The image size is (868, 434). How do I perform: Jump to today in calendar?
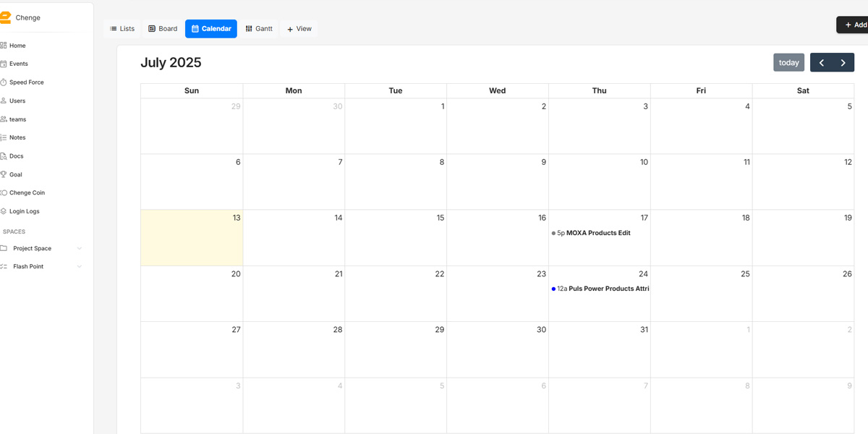[788, 63]
